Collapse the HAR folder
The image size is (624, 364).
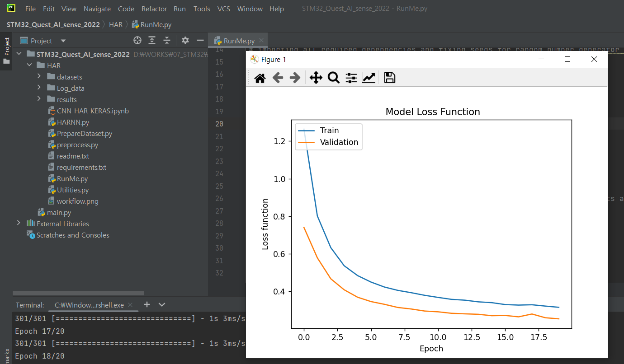pyautogui.click(x=29, y=65)
